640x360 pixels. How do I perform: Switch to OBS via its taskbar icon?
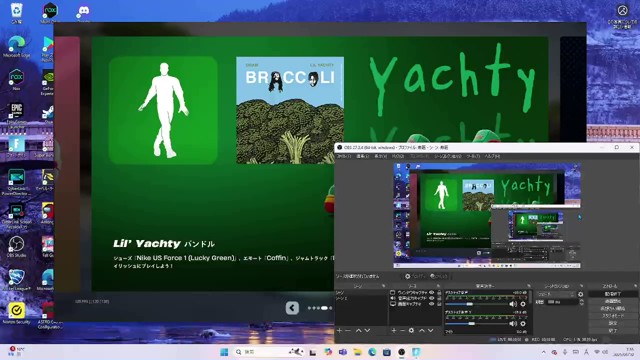402,352
